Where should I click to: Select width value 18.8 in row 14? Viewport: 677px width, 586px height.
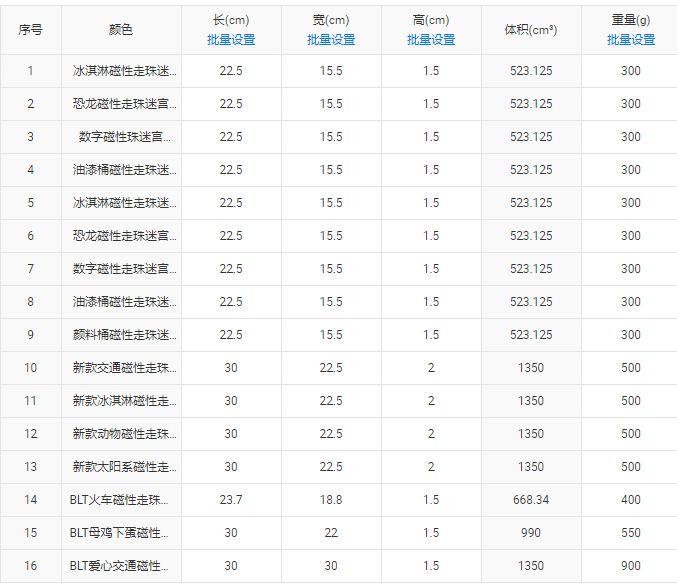tap(331, 500)
